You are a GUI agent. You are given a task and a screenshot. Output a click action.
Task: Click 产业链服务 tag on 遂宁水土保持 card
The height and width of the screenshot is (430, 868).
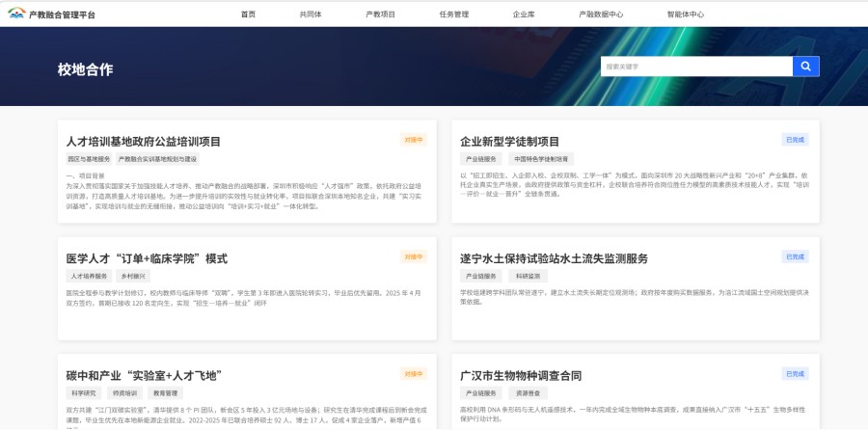tap(481, 276)
